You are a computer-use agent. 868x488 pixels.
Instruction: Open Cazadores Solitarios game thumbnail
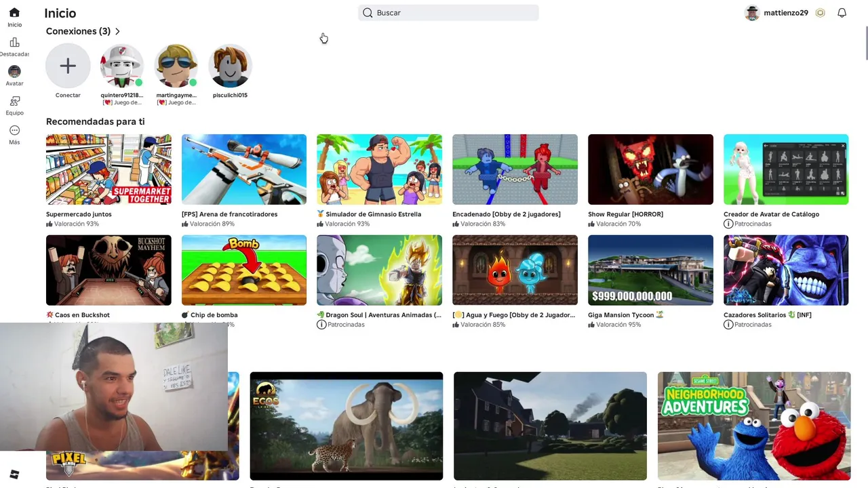click(786, 270)
